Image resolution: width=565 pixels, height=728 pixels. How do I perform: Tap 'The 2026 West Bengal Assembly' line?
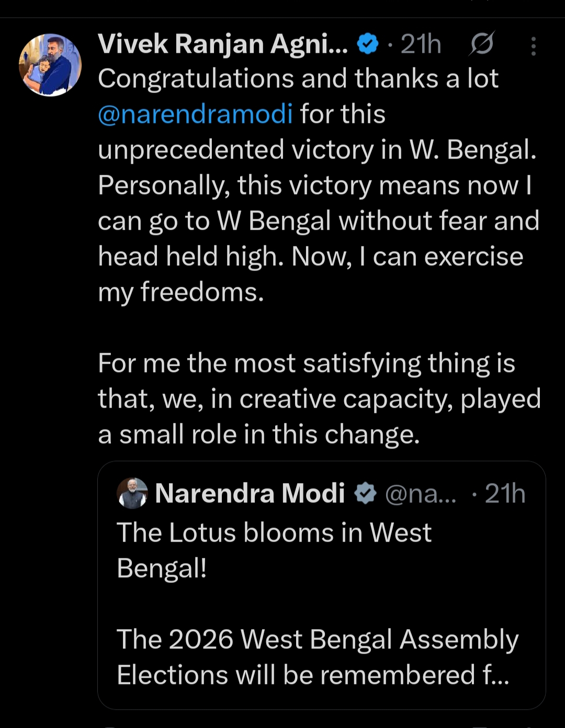pyautogui.click(x=318, y=640)
